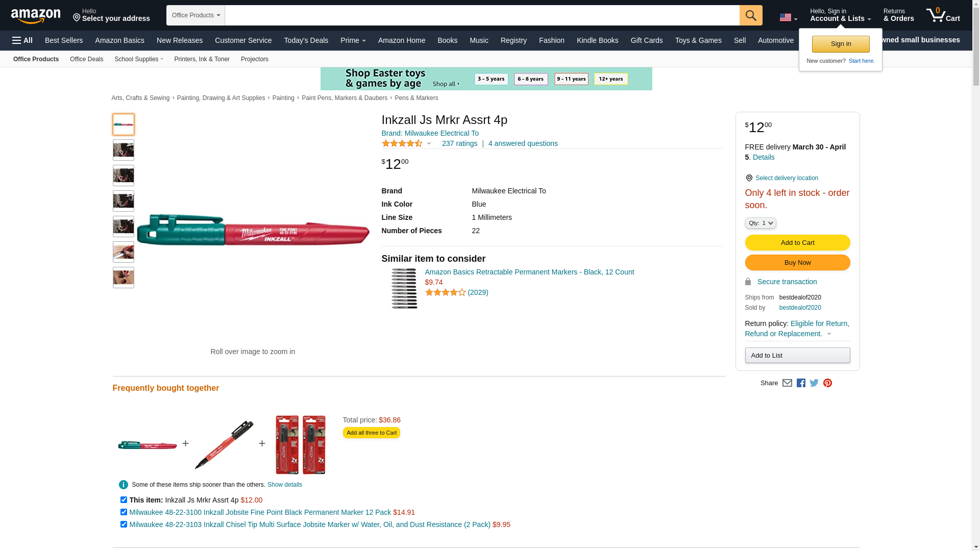This screenshot has height=551, width=980.
Task: Share the product via the email icon
Action: (x=787, y=383)
